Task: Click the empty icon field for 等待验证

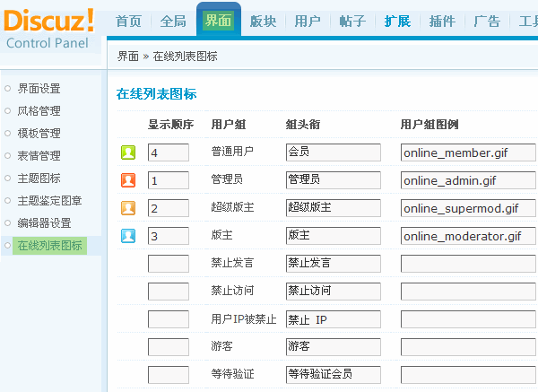Action: pyautogui.click(x=468, y=375)
